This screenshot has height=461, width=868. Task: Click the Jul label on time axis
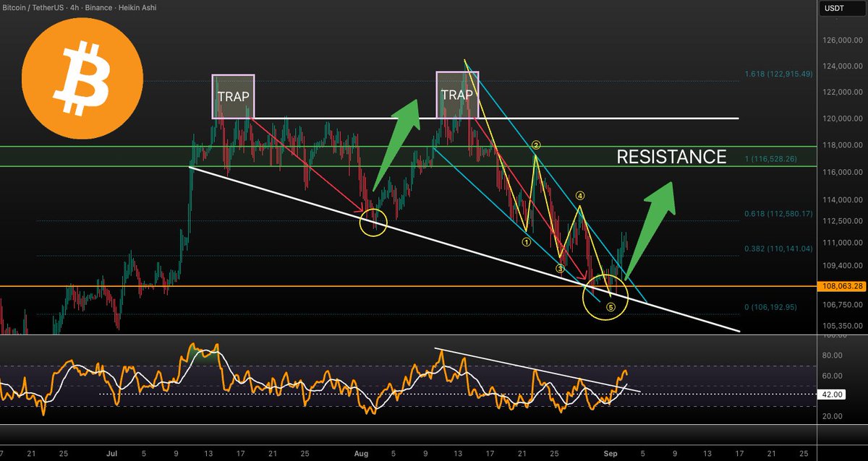coord(111,453)
